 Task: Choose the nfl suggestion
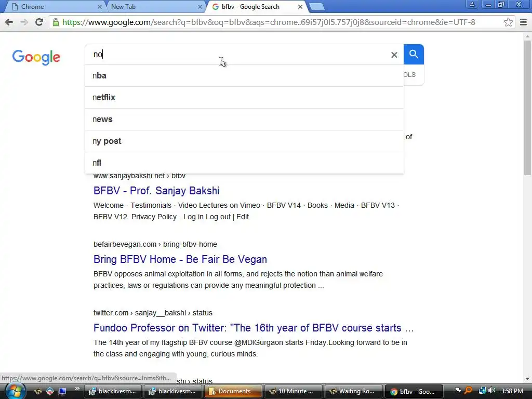pos(244,163)
